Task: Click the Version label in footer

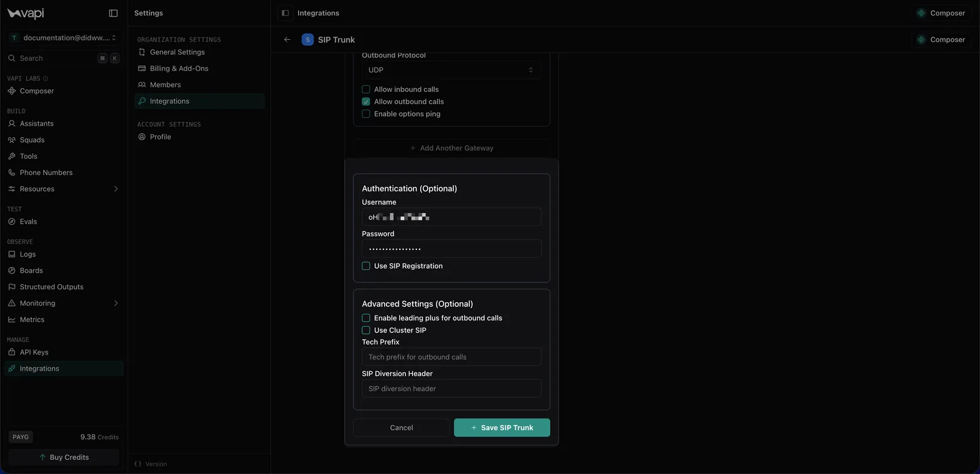Action: (x=156, y=464)
